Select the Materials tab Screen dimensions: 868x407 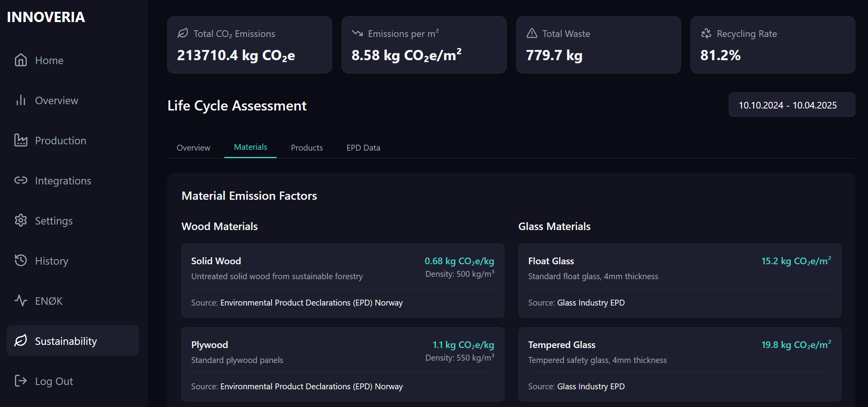tap(250, 147)
